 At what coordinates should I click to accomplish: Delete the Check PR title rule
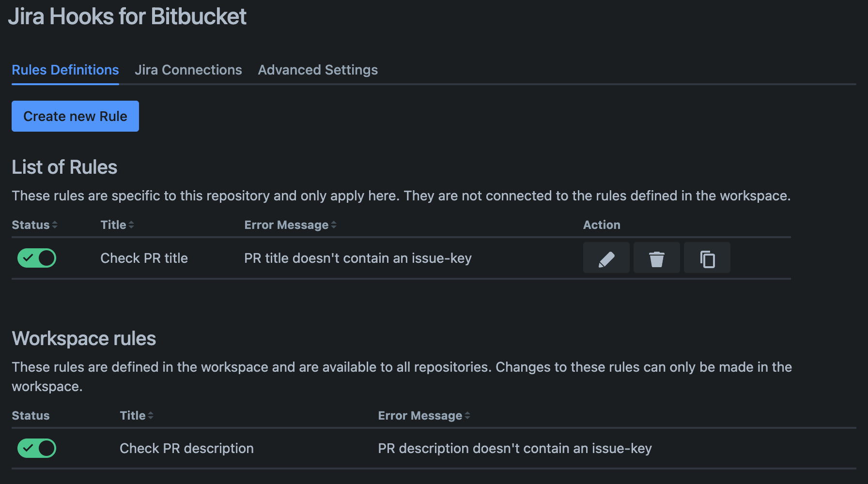pos(656,258)
